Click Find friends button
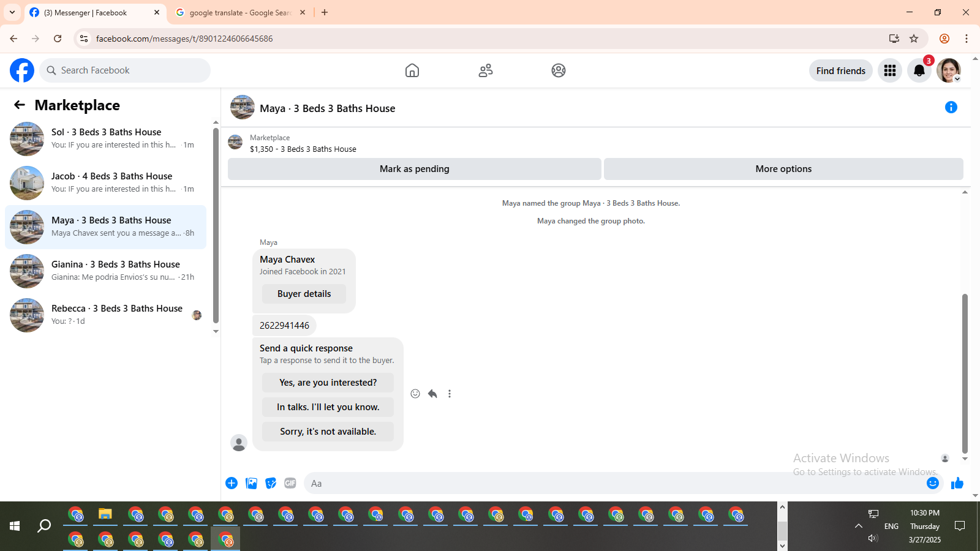The image size is (980, 551). pyautogui.click(x=841, y=70)
